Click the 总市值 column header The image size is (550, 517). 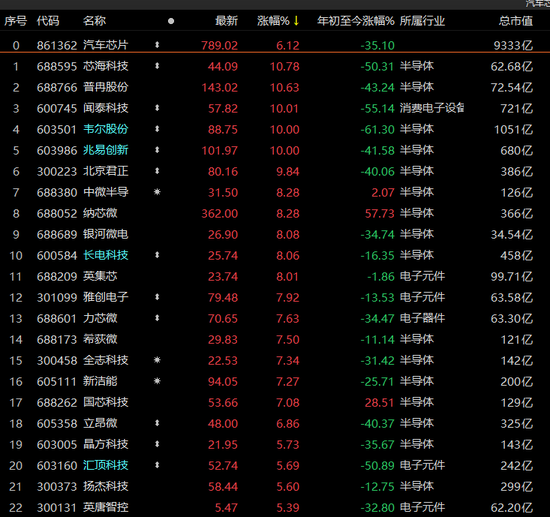(x=516, y=21)
